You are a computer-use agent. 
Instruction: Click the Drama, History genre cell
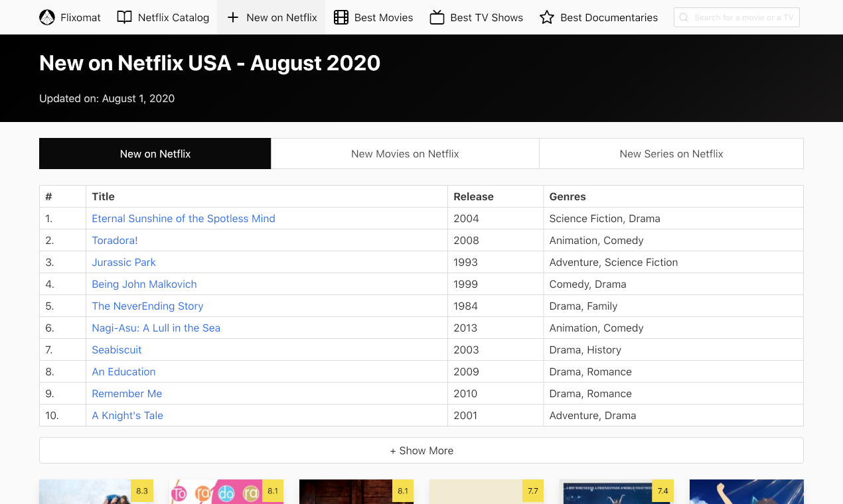click(673, 349)
